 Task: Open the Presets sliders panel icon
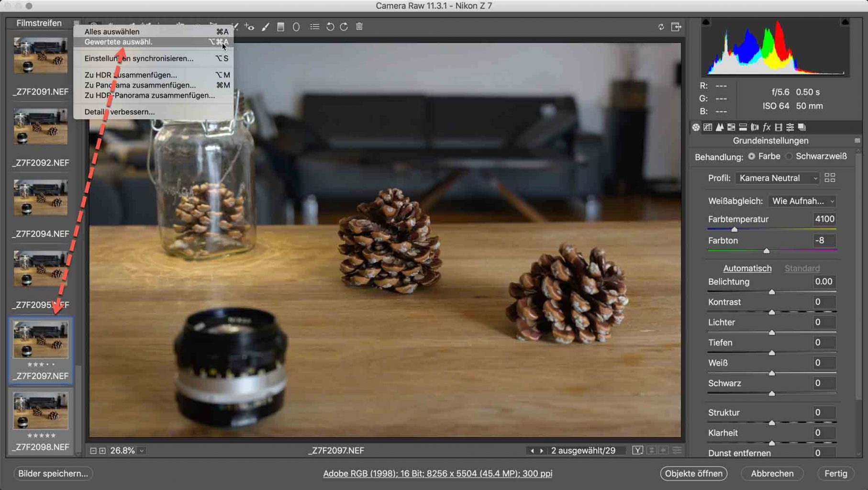790,127
